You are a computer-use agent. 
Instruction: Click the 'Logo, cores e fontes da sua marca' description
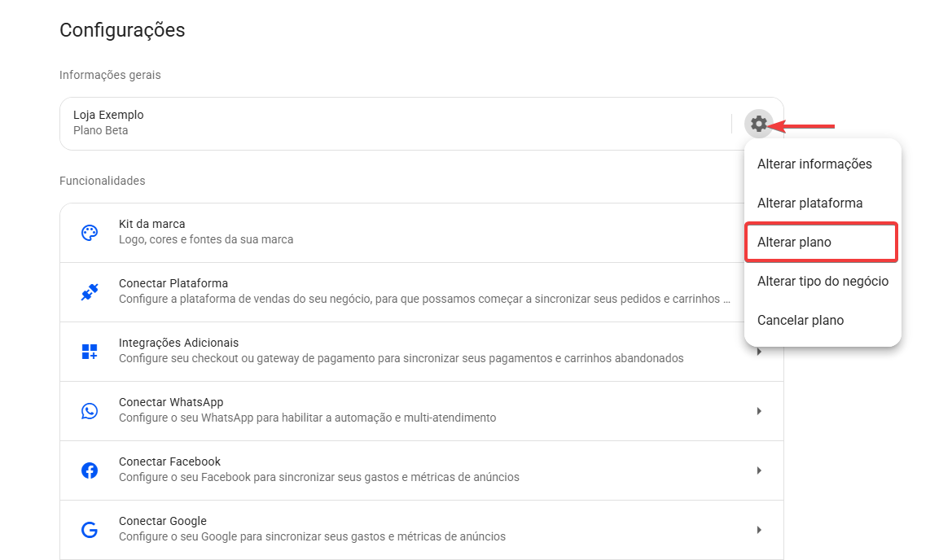pos(206,239)
